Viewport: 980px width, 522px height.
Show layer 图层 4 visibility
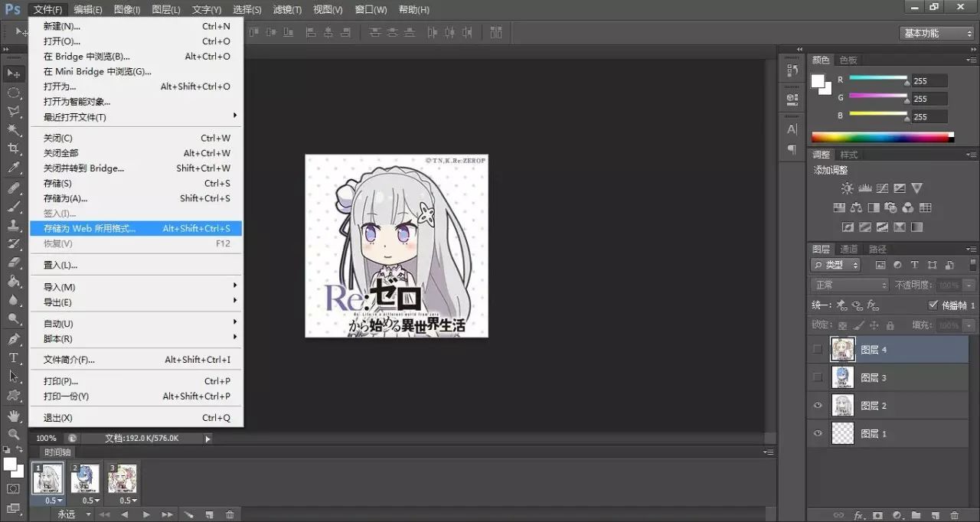tap(818, 350)
